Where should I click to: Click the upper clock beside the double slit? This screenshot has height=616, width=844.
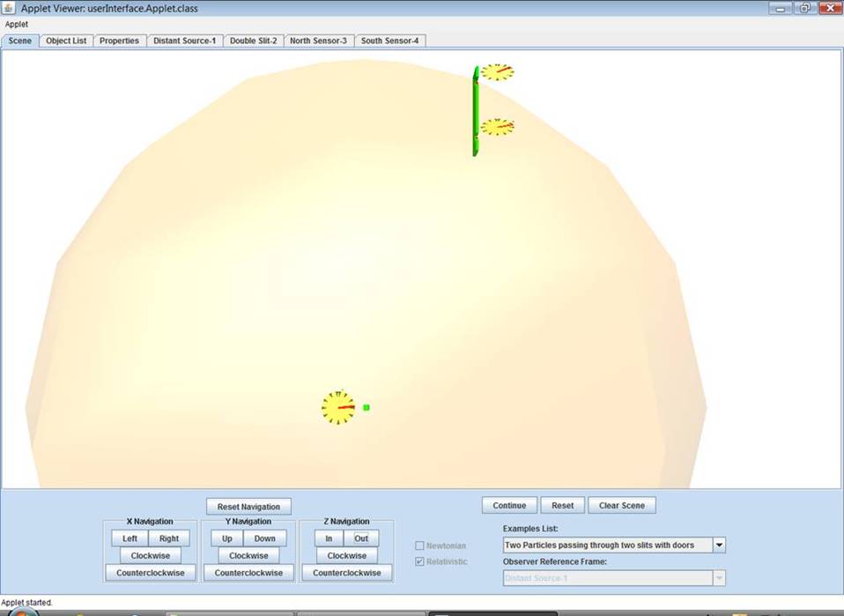pyautogui.click(x=500, y=72)
